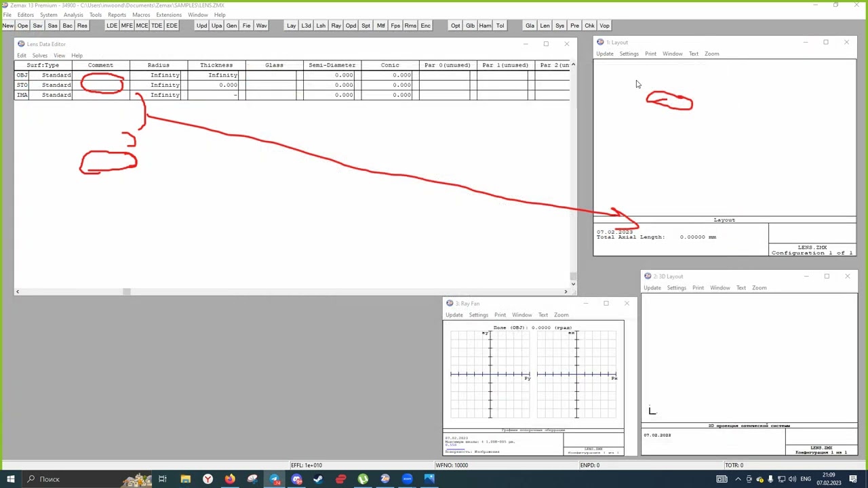868x488 pixels.
Task: Open spot diagram via Spt button
Action: pos(366,26)
